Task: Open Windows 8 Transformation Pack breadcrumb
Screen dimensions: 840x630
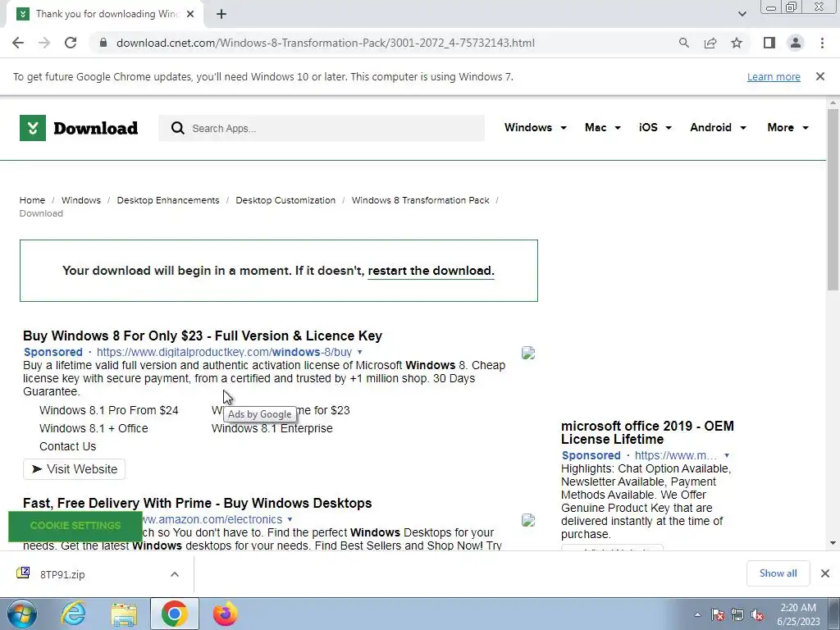Action: pyautogui.click(x=420, y=200)
